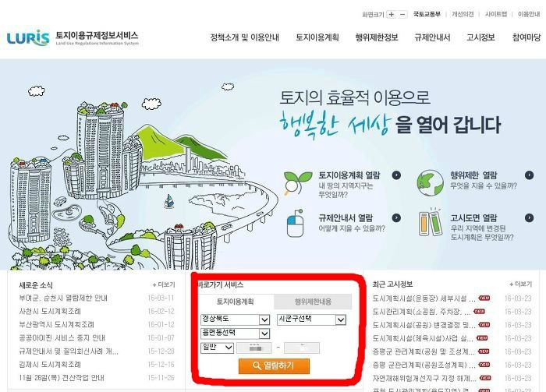
Task: Open 사이트맵 link at top
Action: [496, 14]
